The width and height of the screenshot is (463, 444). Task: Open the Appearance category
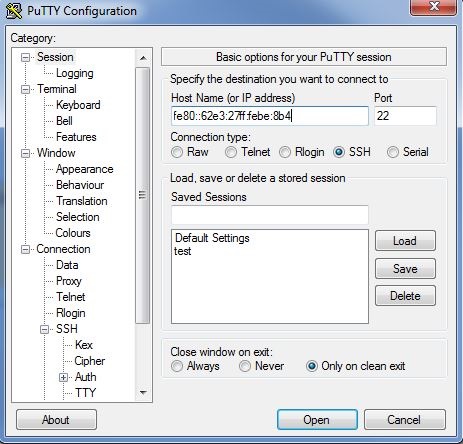click(x=85, y=169)
